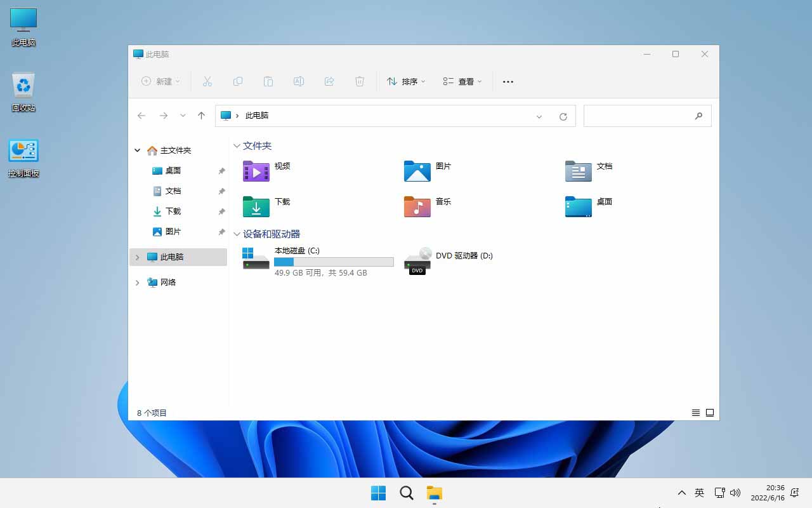Select the Copy icon in the toolbar
This screenshot has width=812, height=508.
click(x=238, y=81)
